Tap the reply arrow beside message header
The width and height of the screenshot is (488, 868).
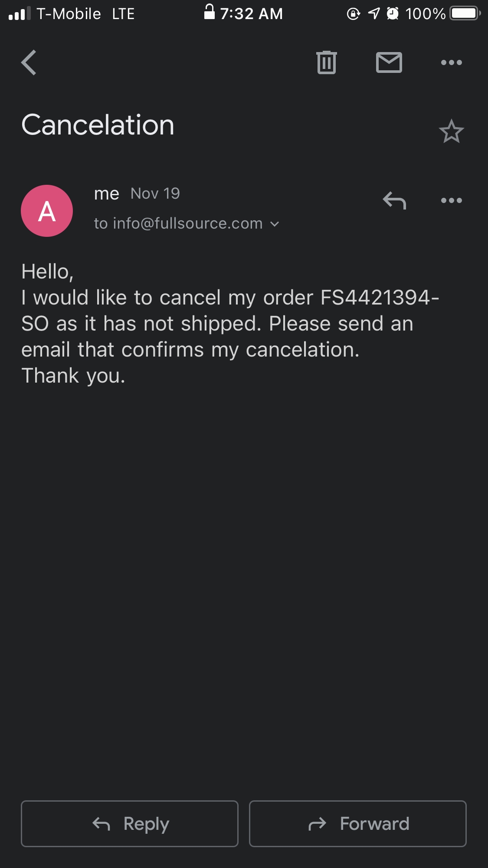pos(394,200)
